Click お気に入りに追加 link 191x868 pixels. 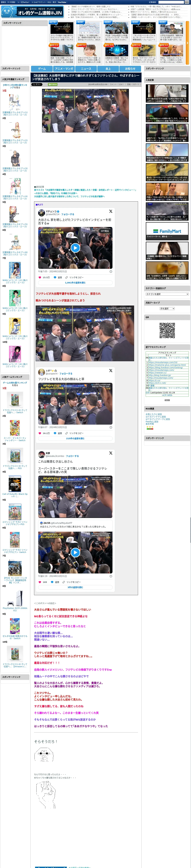(x=154, y=414)
